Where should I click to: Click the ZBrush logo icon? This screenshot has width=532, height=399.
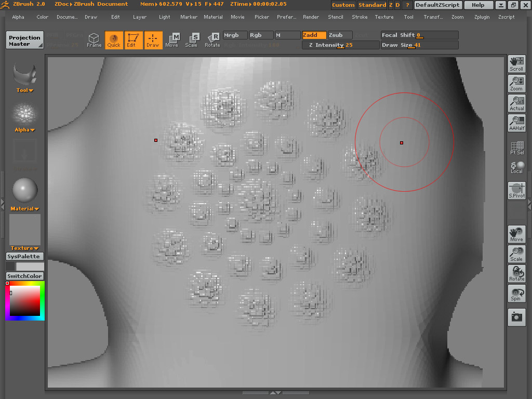(5, 4)
